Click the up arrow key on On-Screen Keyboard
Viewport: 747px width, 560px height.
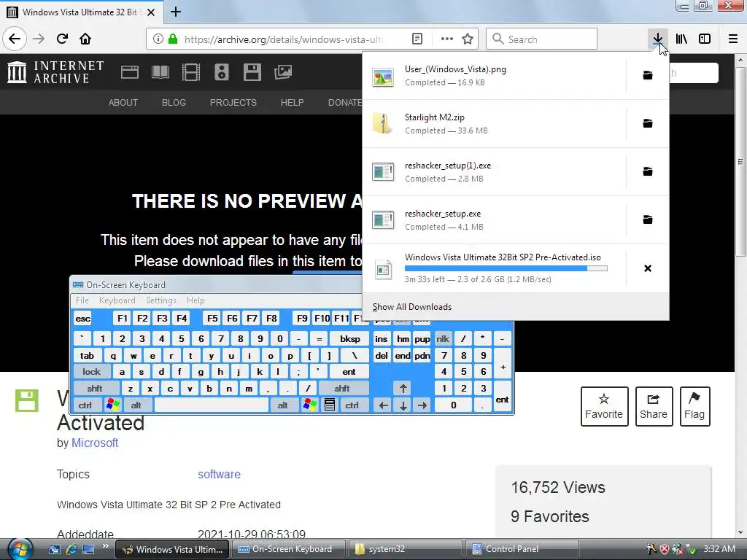[x=403, y=389]
